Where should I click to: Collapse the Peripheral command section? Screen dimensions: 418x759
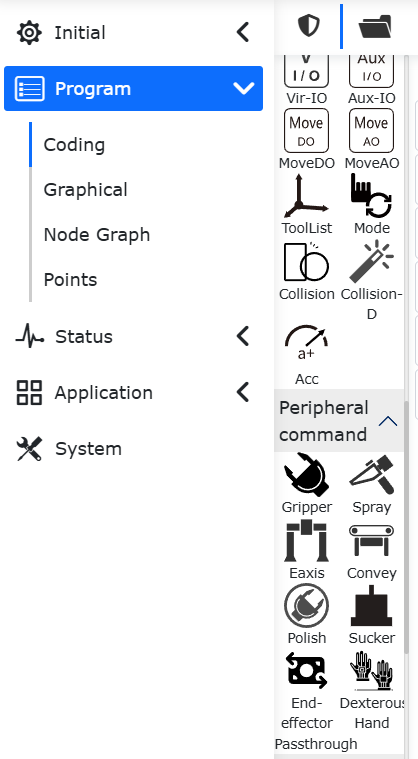click(388, 421)
